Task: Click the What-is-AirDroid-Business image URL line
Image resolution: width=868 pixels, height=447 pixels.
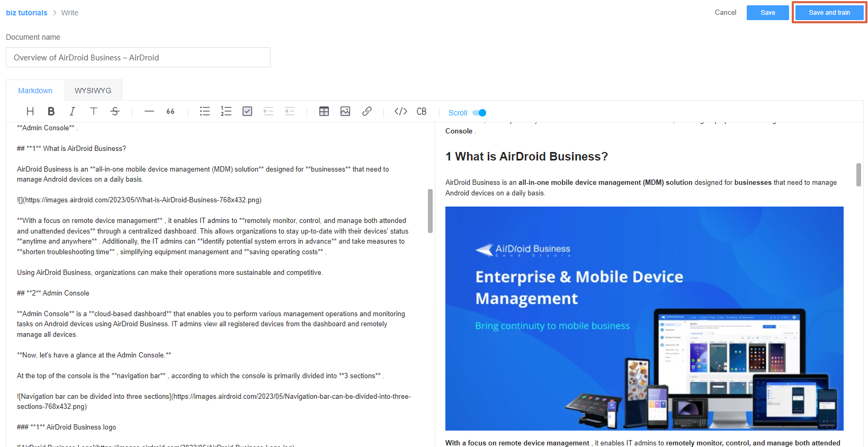Action: tap(139, 200)
